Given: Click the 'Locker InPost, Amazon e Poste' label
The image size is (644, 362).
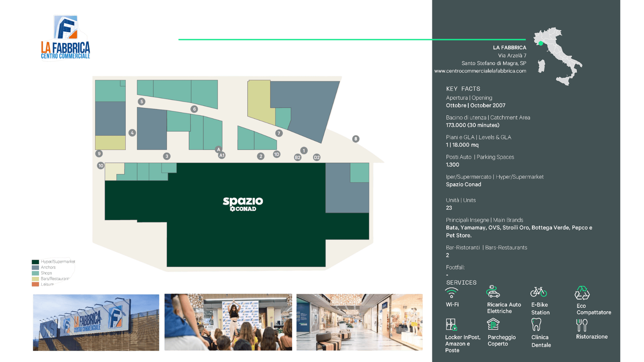Looking at the screenshot, I should tap(463, 344).
